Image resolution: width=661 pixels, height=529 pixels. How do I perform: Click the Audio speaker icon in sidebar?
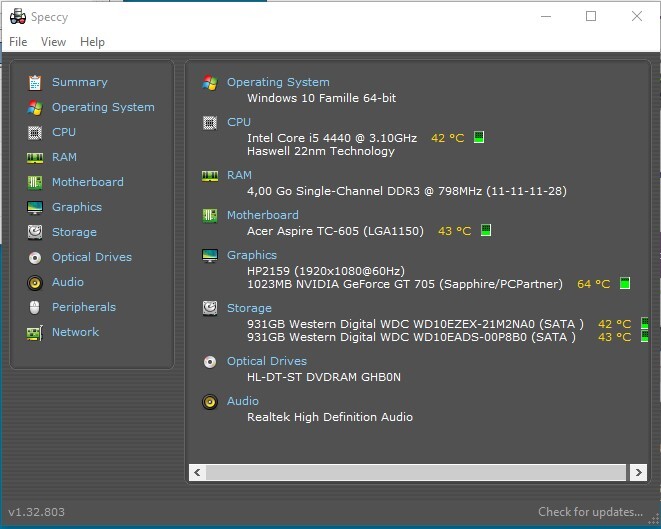tap(35, 282)
